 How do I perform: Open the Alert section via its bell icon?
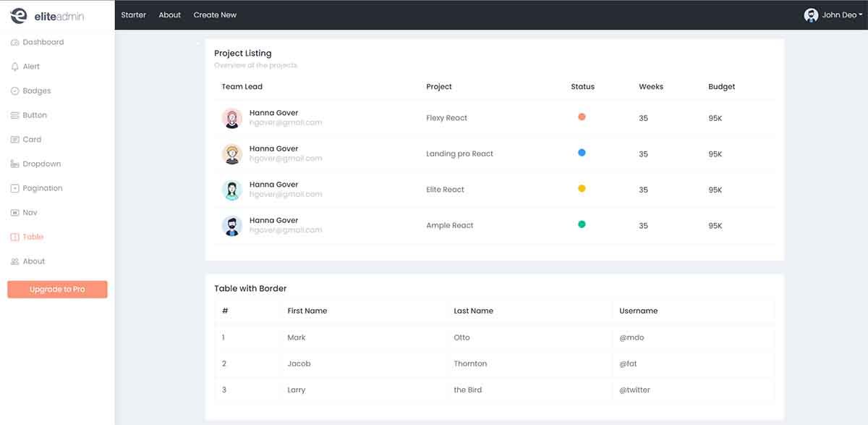(16, 66)
